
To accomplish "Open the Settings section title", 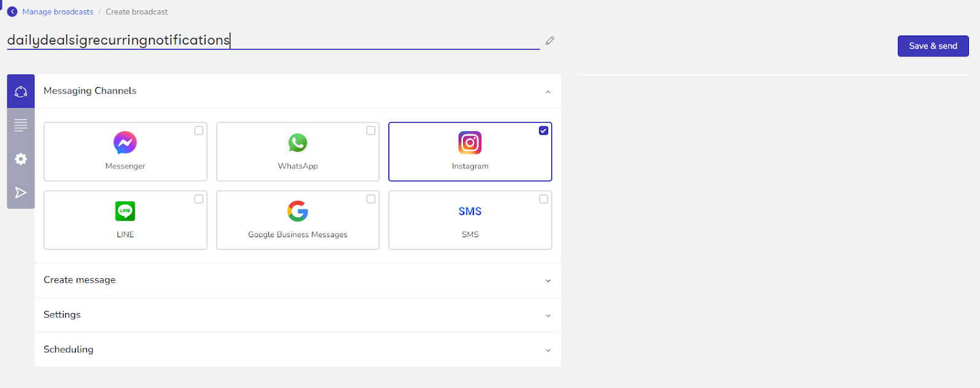I will pos(62,315).
